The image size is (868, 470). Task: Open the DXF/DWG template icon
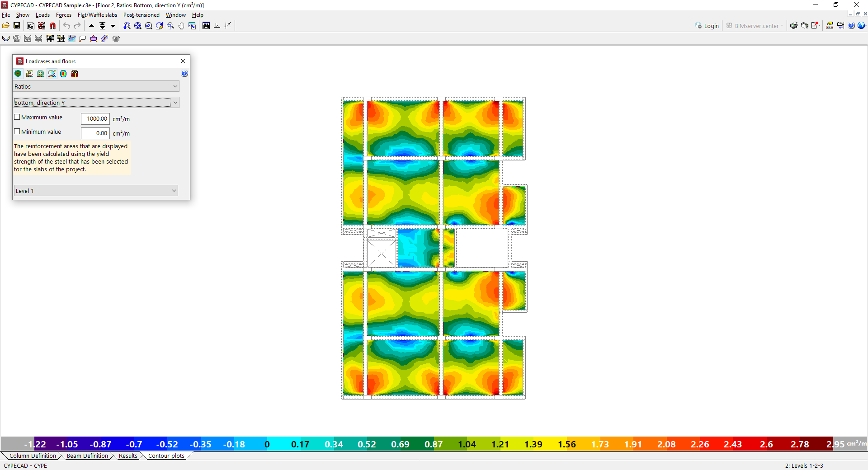point(31,26)
